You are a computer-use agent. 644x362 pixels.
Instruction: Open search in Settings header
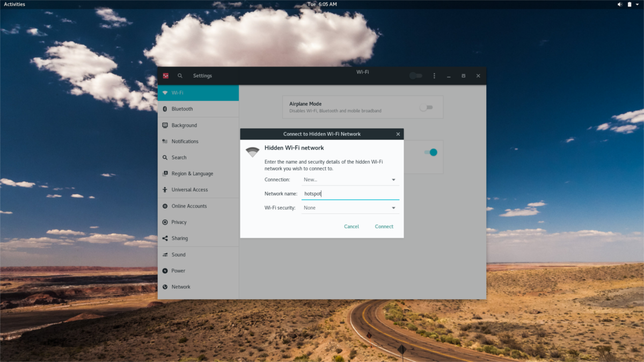pos(180,76)
